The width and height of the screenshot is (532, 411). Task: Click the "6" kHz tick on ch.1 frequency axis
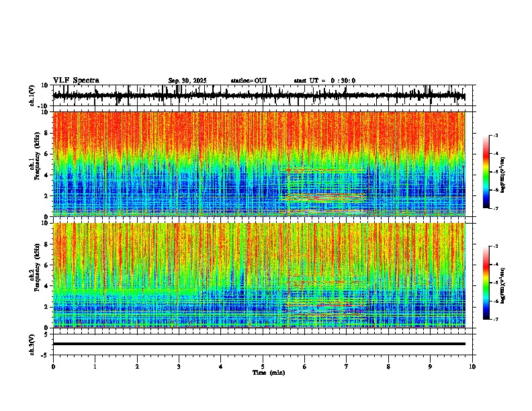46,154
